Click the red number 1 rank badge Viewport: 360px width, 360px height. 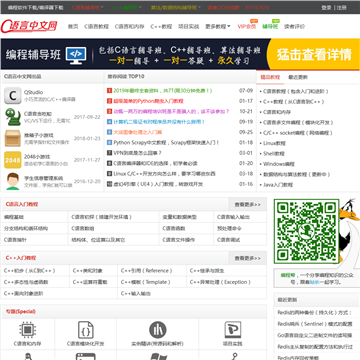(109, 91)
